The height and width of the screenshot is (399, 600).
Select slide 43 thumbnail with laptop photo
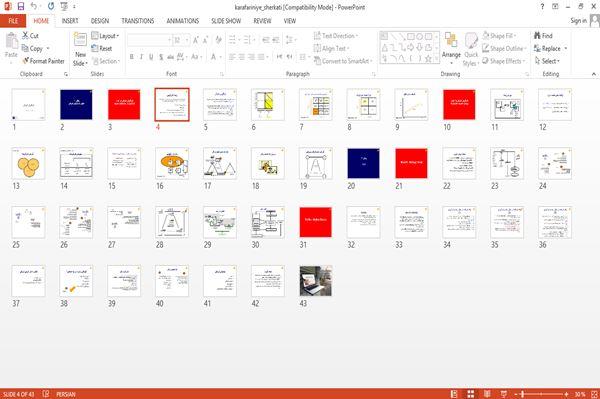316,281
